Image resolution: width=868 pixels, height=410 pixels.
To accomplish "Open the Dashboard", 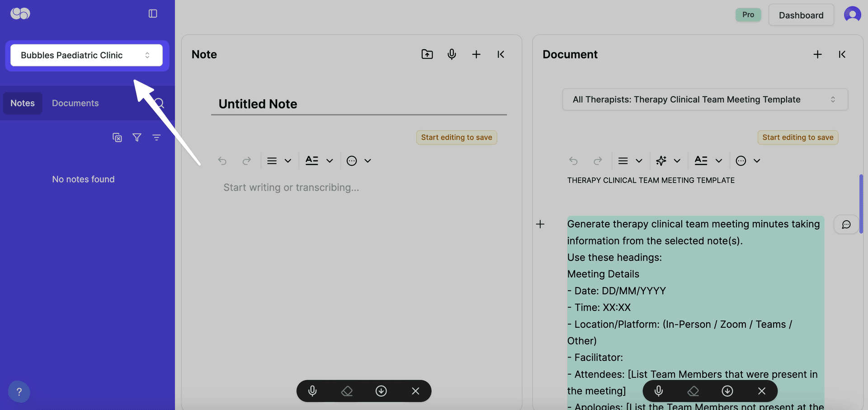I will [x=801, y=15].
